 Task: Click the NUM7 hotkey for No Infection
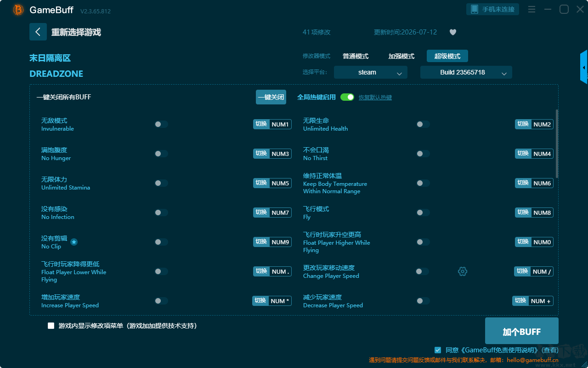click(x=272, y=213)
